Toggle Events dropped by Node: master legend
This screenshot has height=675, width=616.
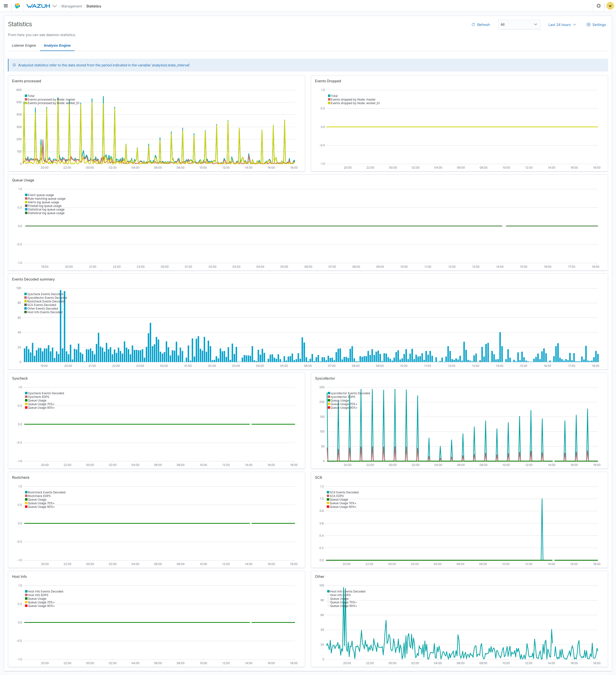click(352, 99)
